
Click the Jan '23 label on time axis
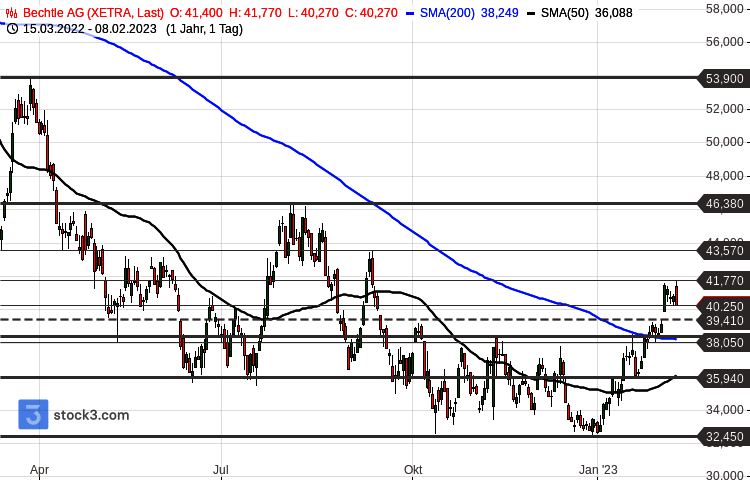click(598, 470)
